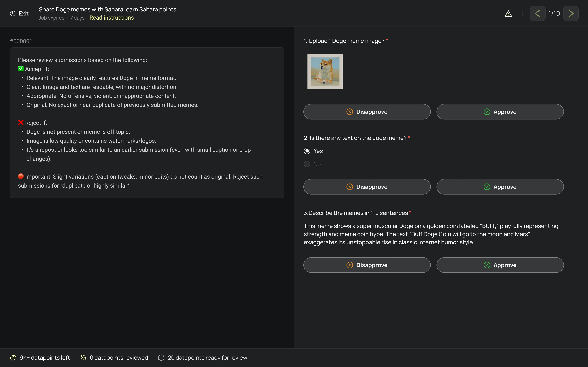Open the Doge meme thumbnail

coord(325,72)
